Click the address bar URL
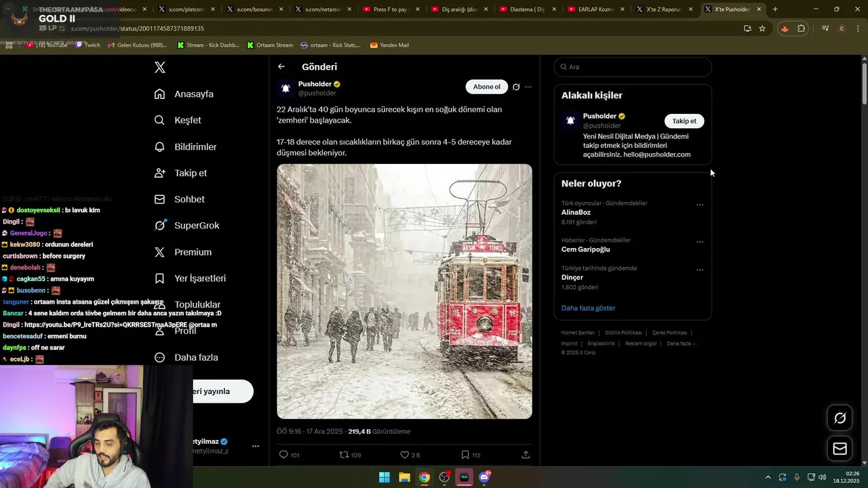The image size is (868, 488). (138, 28)
